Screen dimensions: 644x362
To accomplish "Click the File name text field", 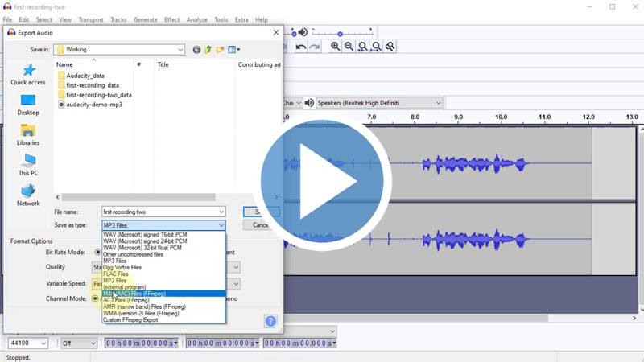I will [163, 212].
